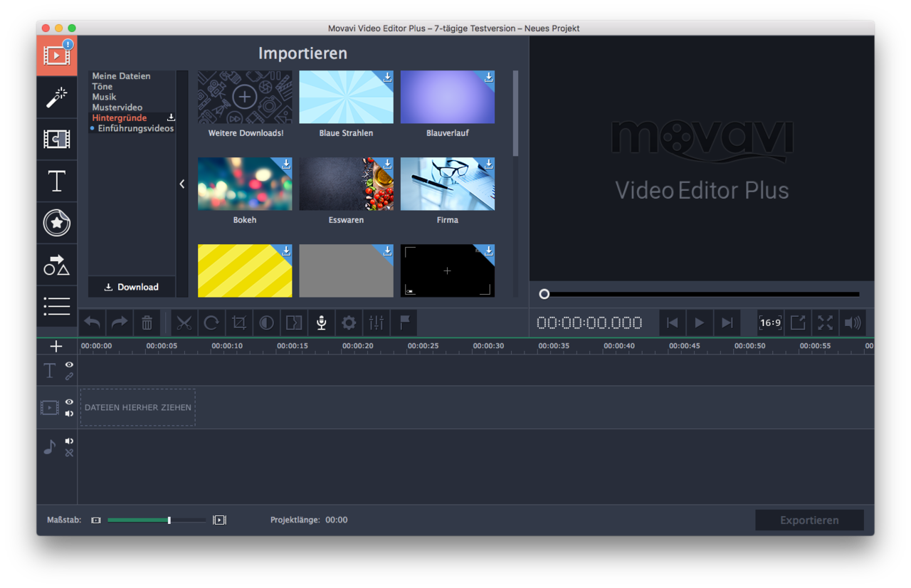This screenshot has width=911, height=588.
Task: Select the Musik category
Action: coord(104,97)
